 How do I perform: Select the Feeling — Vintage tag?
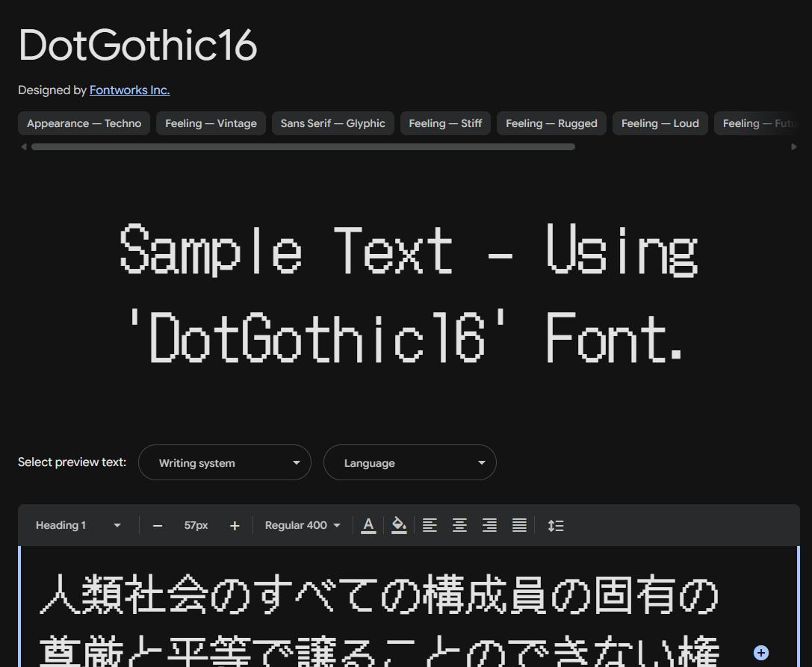pyautogui.click(x=211, y=123)
